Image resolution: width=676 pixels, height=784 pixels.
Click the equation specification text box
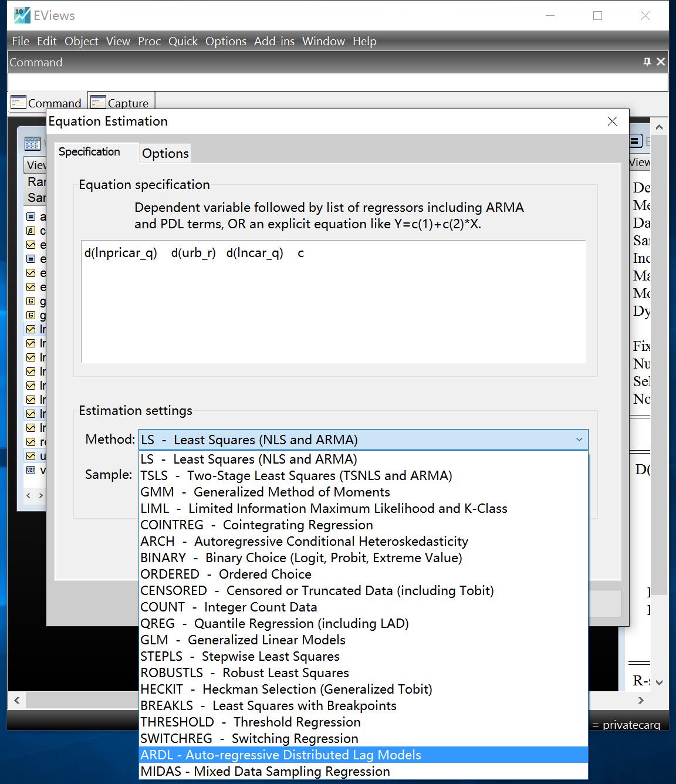(333, 302)
